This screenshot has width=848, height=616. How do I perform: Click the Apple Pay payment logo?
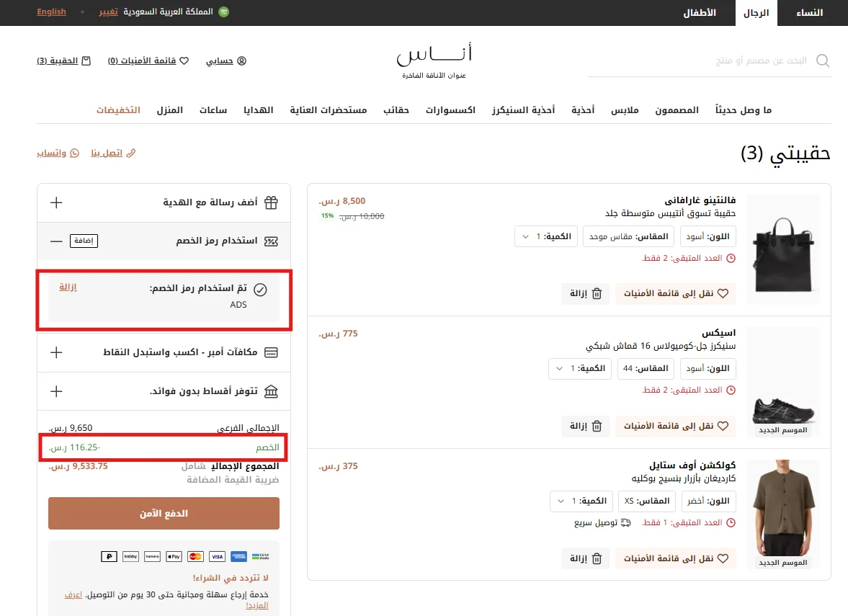[x=174, y=556]
